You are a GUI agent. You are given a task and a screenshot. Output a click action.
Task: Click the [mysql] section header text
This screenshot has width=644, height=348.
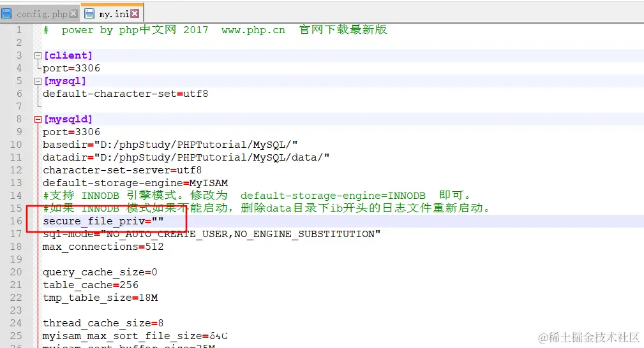click(x=65, y=81)
